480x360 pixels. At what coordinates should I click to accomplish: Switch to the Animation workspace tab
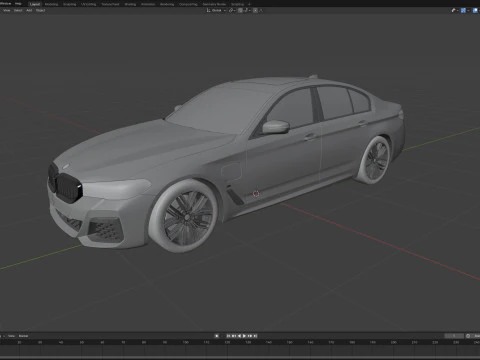(148, 4)
